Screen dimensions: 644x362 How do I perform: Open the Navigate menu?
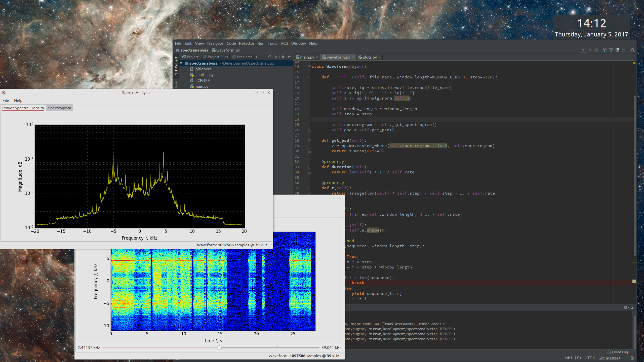click(x=215, y=43)
